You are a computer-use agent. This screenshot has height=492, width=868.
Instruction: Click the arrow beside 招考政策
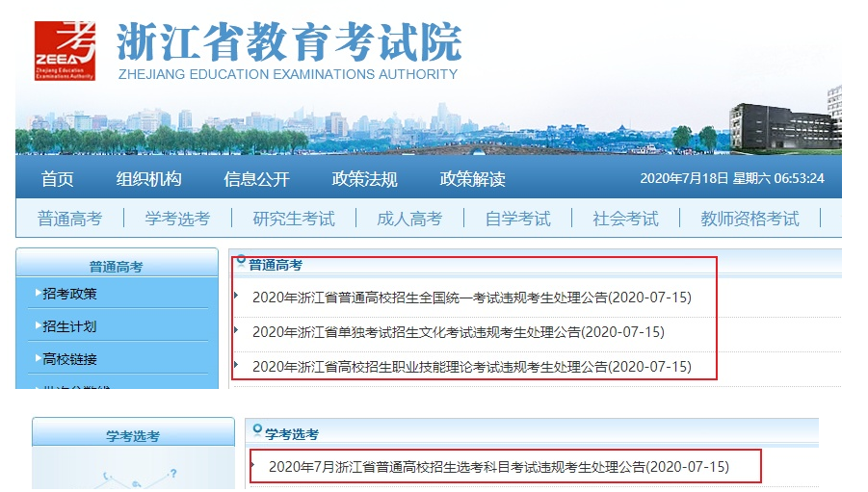pyautogui.click(x=38, y=293)
